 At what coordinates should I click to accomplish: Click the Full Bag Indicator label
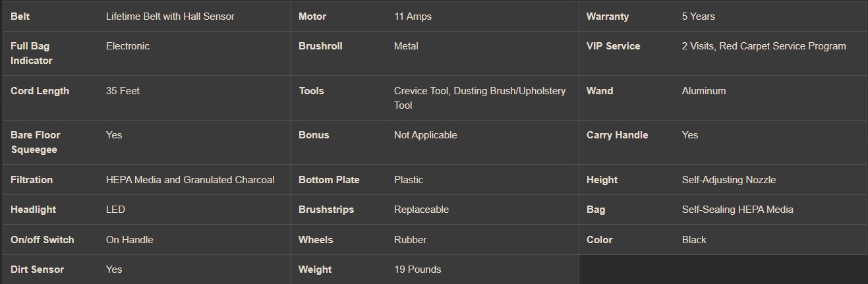tap(31, 53)
